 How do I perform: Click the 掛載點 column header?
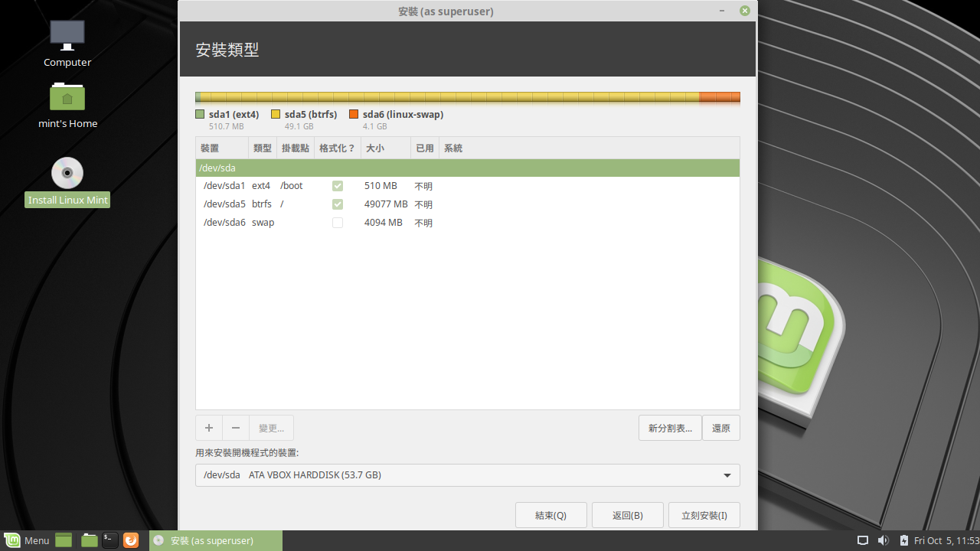296,148
